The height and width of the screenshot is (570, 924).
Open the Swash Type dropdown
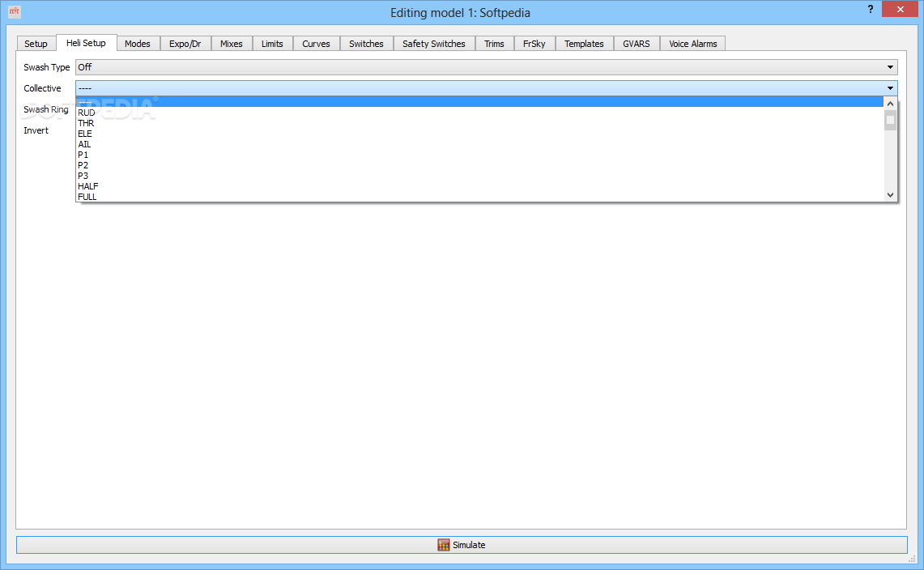click(486, 67)
